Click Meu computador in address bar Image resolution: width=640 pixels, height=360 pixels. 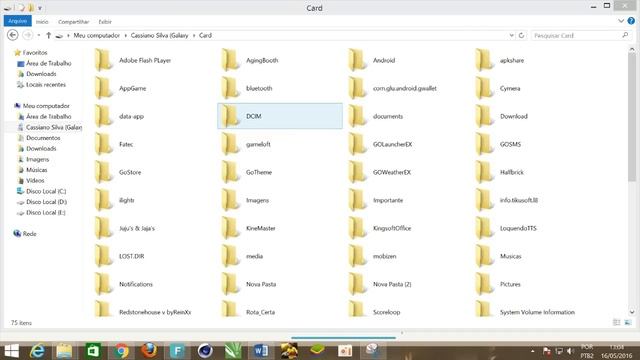click(x=97, y=36)
